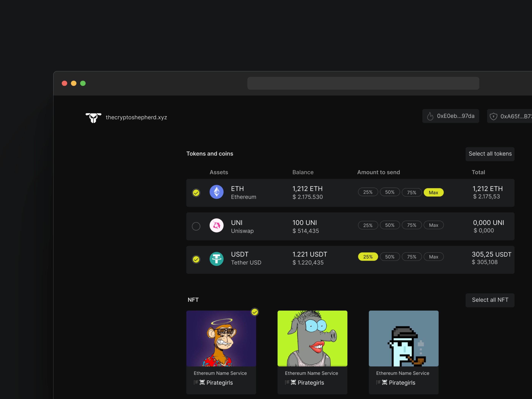Uncheck the ETH asset checkbox
Screen dimensions: 532x399
coord(196,193)
